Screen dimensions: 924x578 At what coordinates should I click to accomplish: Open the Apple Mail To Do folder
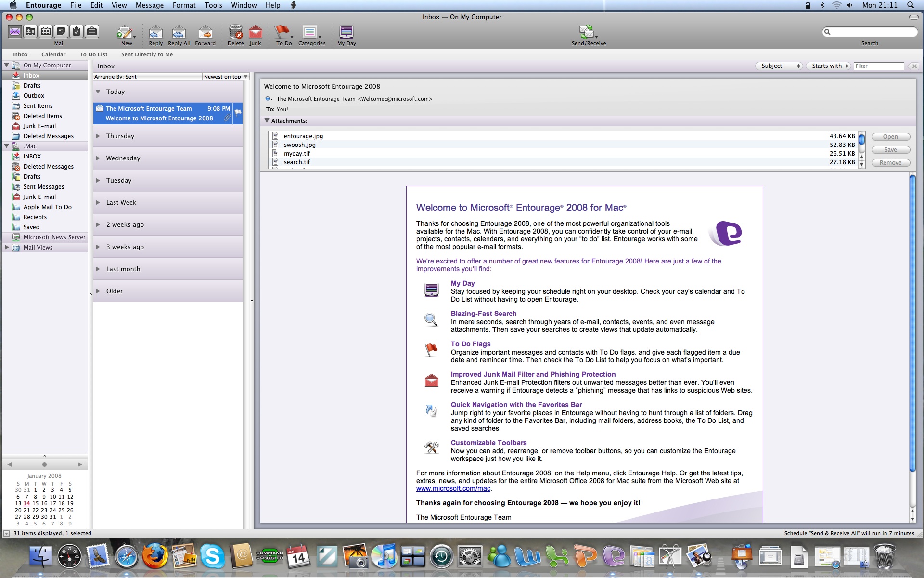[x=45, y=207]
